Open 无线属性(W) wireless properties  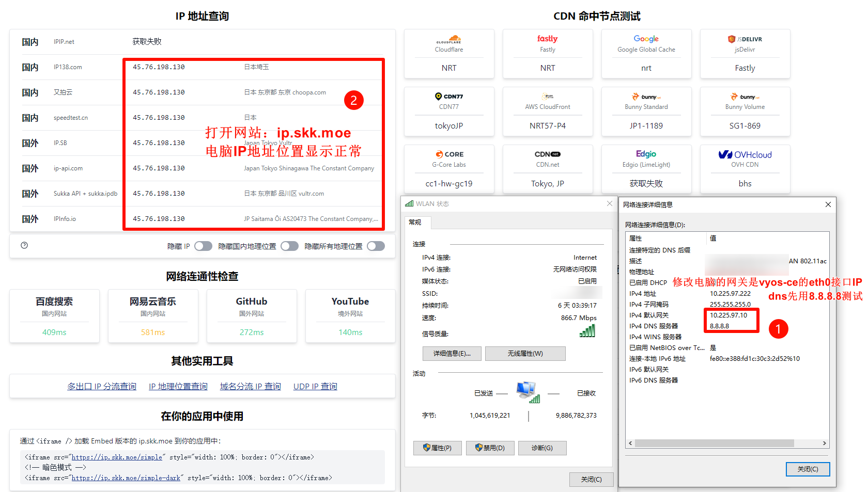tap(525, 354)
